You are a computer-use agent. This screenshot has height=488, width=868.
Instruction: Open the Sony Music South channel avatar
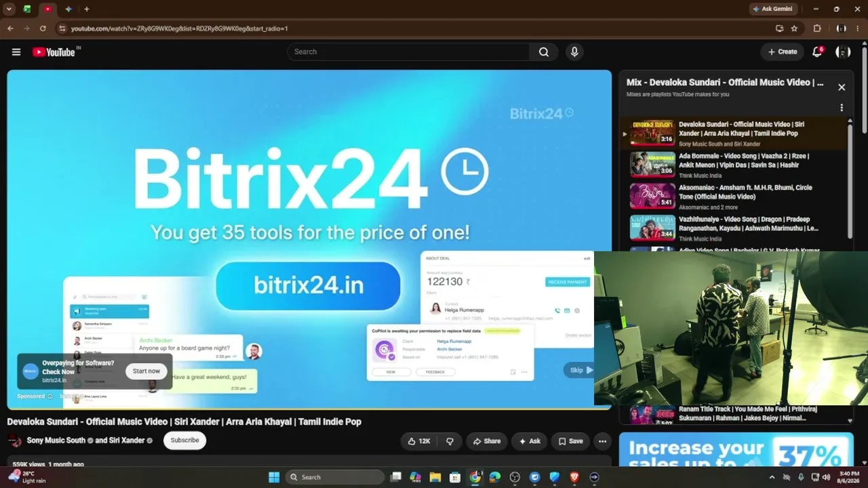pos(14,441)
